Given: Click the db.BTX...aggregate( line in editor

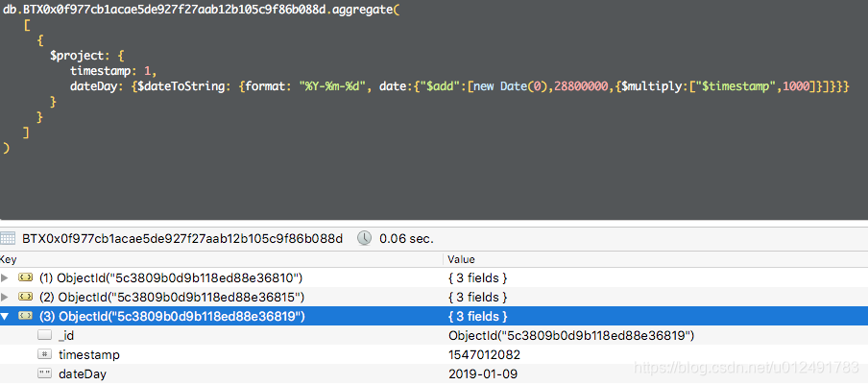Looking at the screenshot, I should tap(201, 11).
